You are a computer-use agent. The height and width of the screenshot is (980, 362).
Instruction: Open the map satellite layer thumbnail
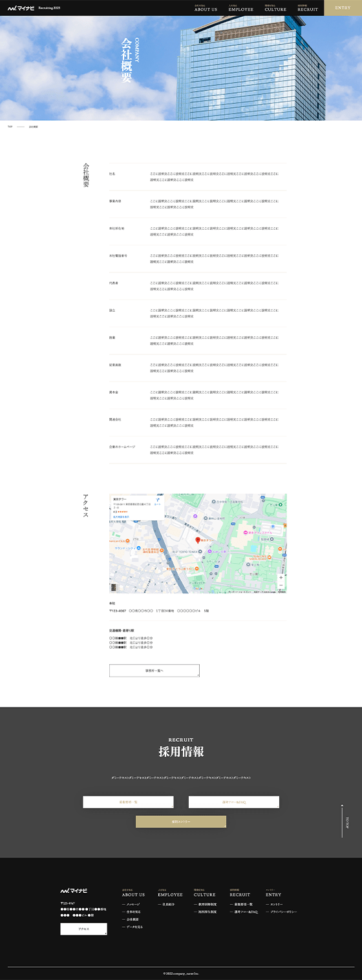114,587
